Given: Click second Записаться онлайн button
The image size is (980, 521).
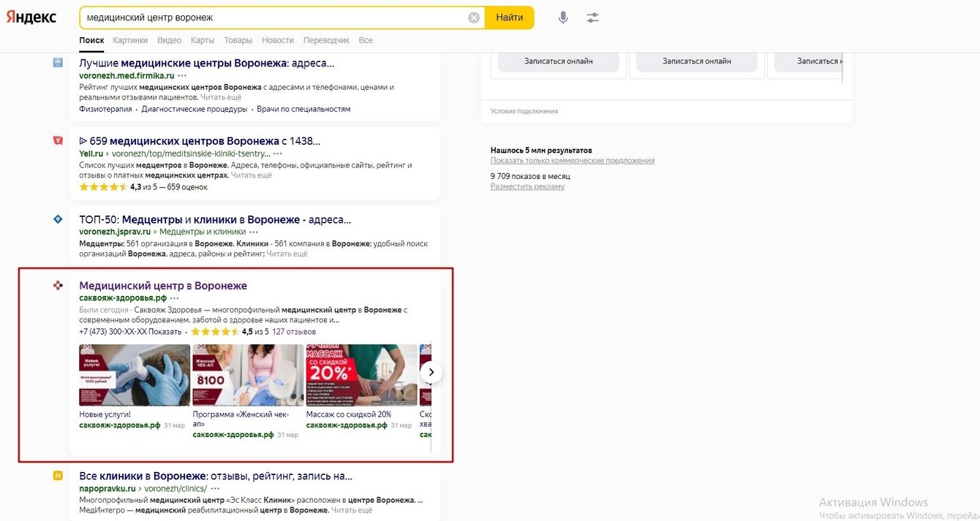Looking at the screenshot, I should point(697,61).
